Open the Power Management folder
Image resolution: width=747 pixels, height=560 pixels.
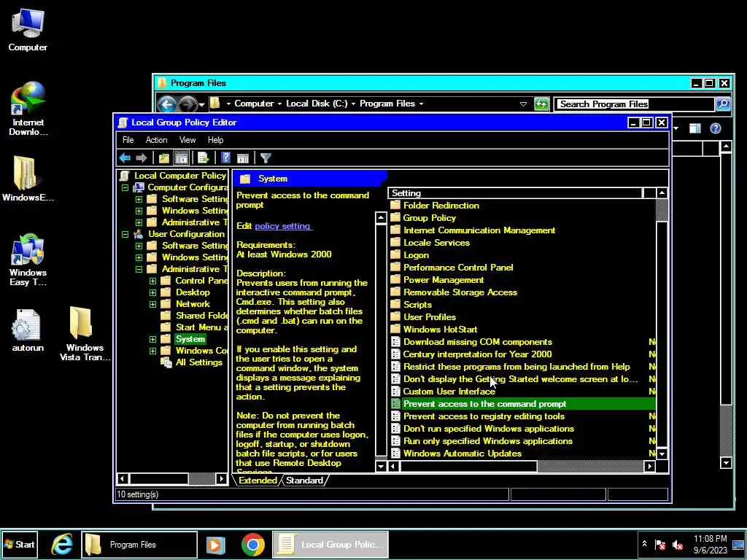pyautogui.click(x=444, y=280)
